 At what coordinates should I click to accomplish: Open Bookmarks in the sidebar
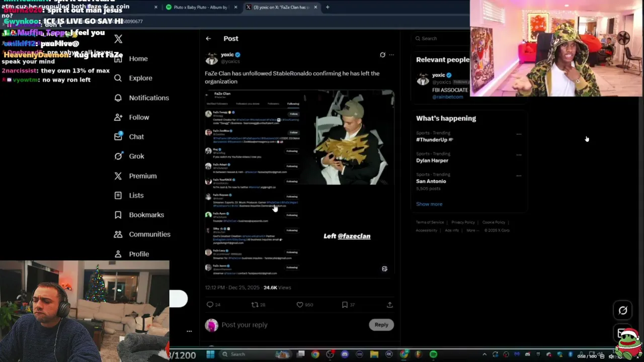(139, 215)
